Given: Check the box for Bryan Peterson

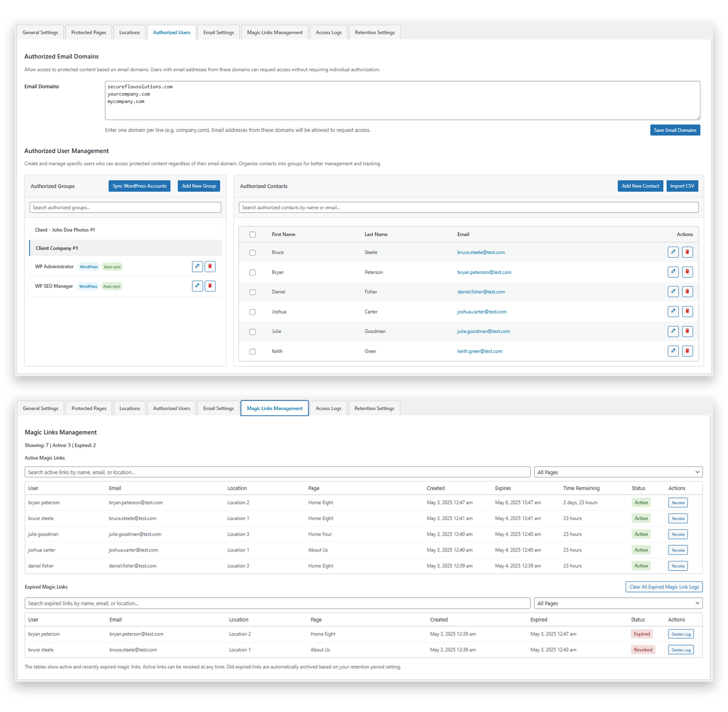Looking at the screenshot, I should 253,273.
